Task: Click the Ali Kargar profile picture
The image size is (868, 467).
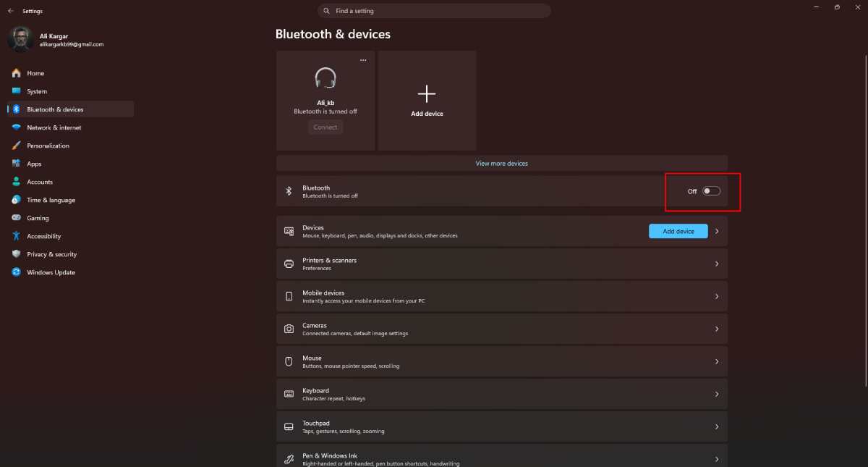Action: tap(20, 39)
